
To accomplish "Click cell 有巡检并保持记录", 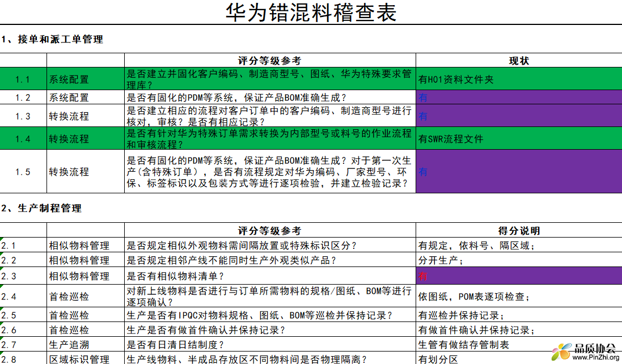I will click(519, 315).
